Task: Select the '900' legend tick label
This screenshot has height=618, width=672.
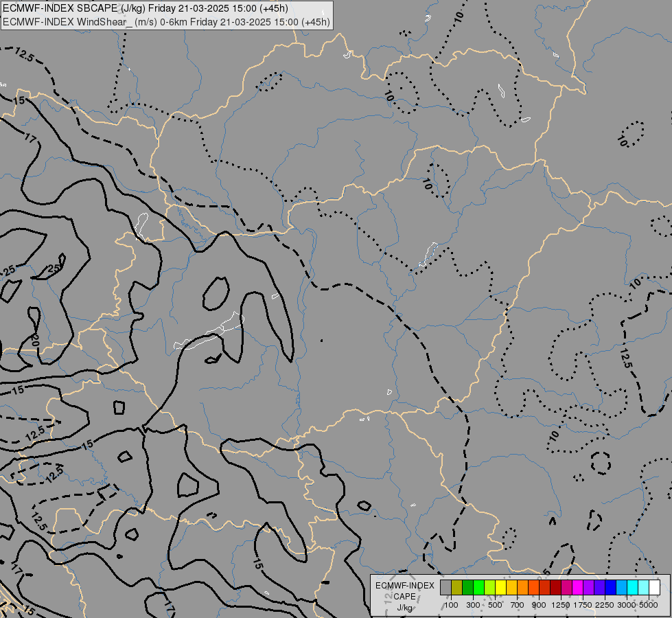Action: tap(539, 605)
